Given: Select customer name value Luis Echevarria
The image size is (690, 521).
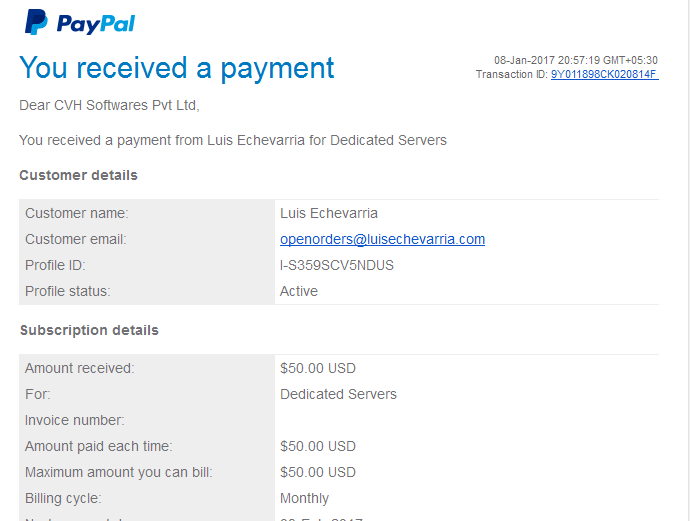Looking at the screenshot, I should (329, 213).
